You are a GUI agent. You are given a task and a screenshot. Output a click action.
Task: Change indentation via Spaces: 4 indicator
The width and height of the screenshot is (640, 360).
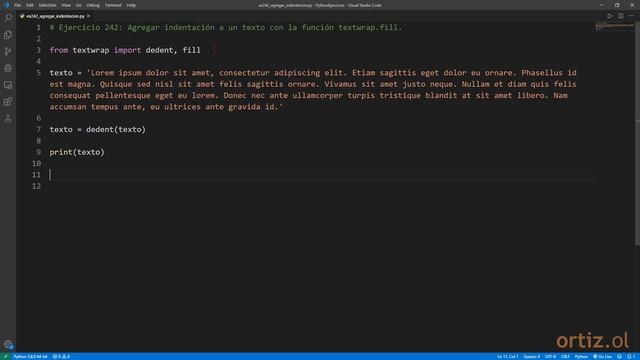(x=531, y=356)
